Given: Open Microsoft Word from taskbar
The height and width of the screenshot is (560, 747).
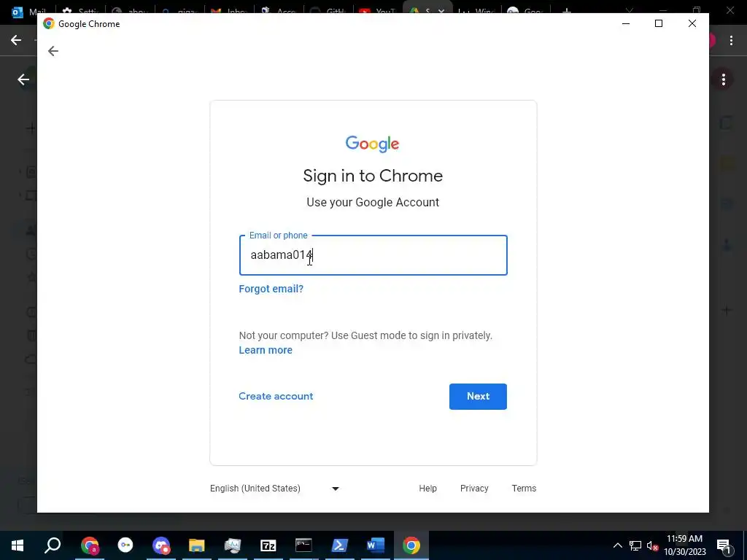Looking at the screenshot, I should 376,545.
